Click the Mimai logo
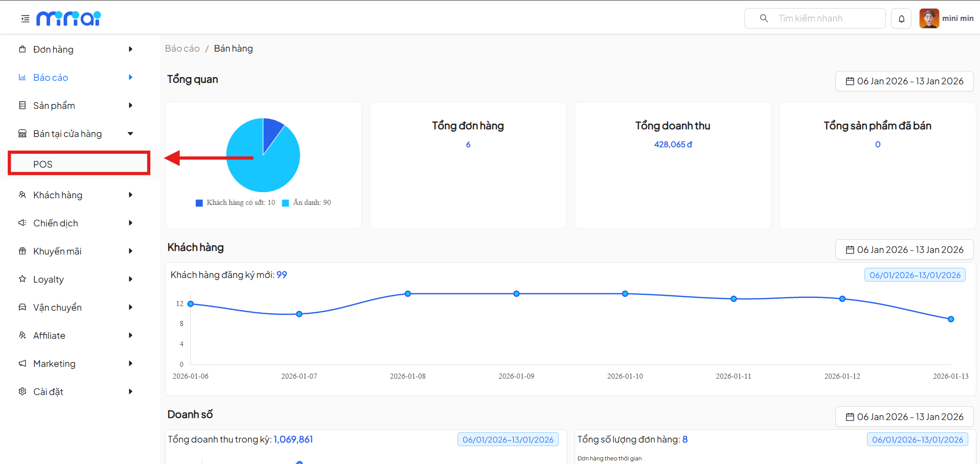This screenshot has width=980, height=464. 69,19
